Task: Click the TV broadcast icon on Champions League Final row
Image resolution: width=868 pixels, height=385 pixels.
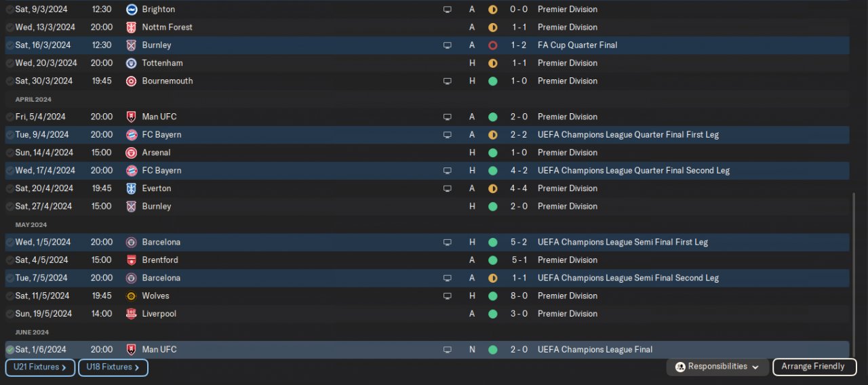Action: click(x=447, y=350)
